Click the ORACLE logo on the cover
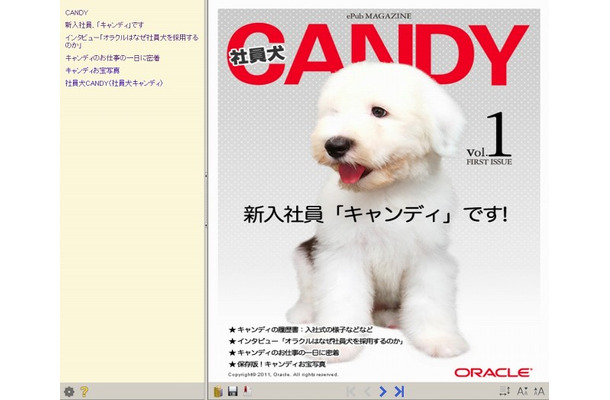 pos(493,373)
